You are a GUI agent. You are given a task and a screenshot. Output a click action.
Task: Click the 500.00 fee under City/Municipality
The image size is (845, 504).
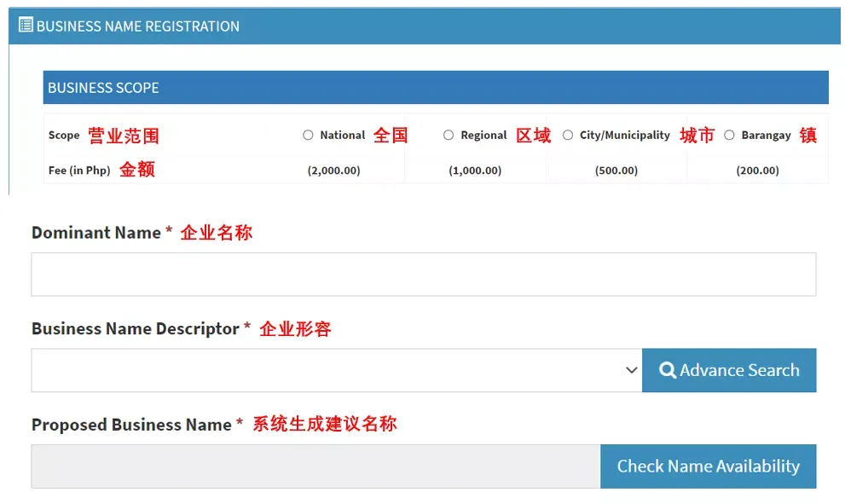click(616, 171)
